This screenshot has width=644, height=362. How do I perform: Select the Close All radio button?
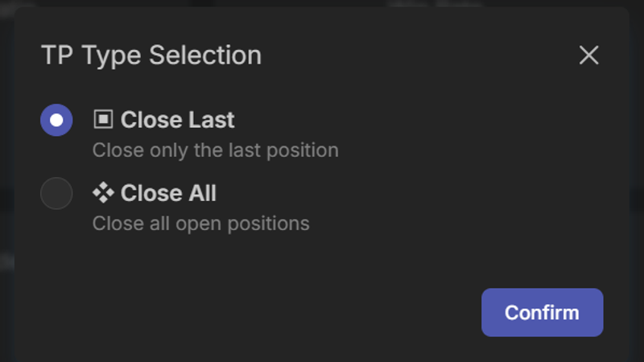tap(56, 194)
